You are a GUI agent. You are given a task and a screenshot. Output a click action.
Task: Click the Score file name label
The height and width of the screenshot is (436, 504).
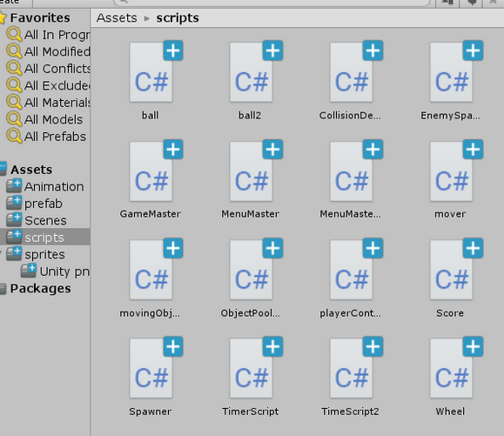(450, 313)
